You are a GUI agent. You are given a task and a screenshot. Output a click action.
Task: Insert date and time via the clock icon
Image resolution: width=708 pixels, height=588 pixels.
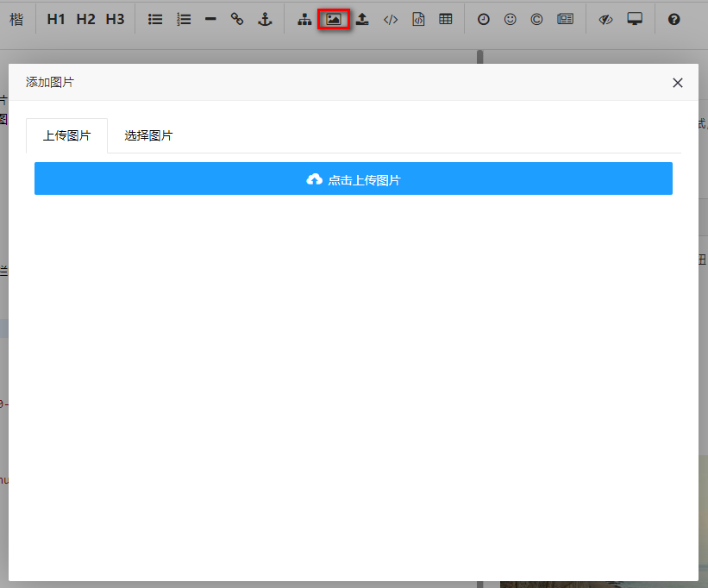click(x=484, y=19)
